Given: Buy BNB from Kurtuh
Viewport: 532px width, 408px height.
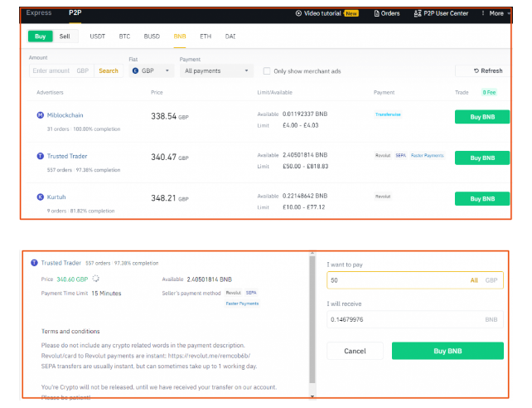Looking at the screenshot, I should point(482,198).
